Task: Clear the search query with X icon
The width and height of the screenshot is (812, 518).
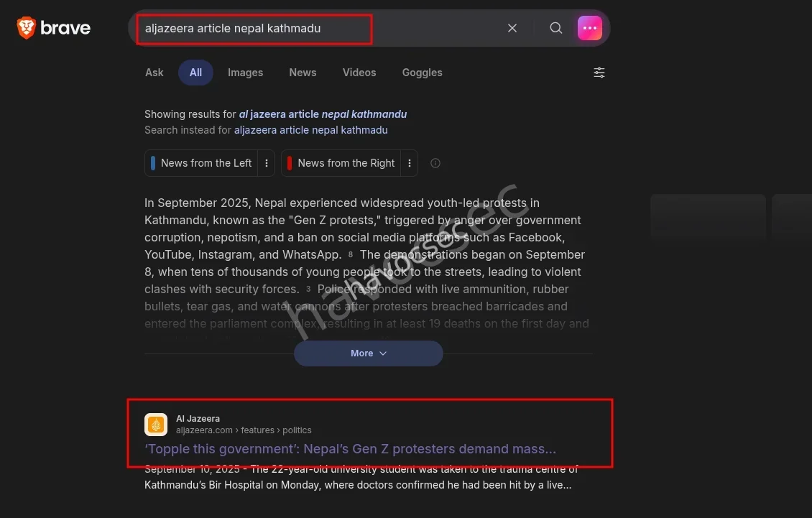Action: tap(512, 28)
